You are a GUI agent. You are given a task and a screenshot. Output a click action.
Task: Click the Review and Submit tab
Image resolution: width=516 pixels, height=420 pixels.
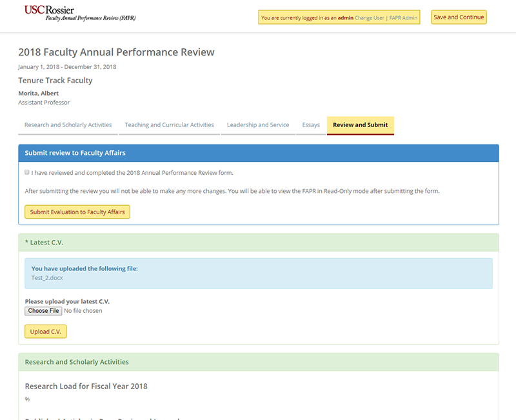(x=360, y=125)
